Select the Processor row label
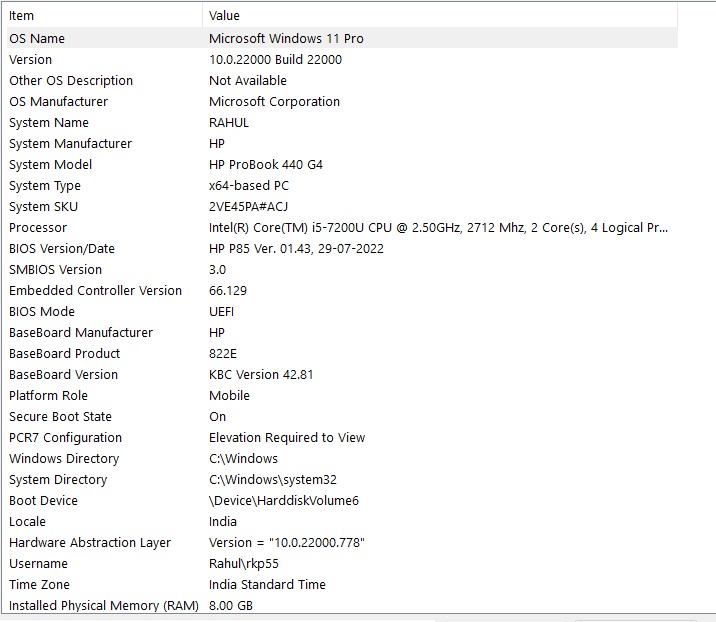The width and height of the screenshot is (716, 622). click(x=38, y=227)
